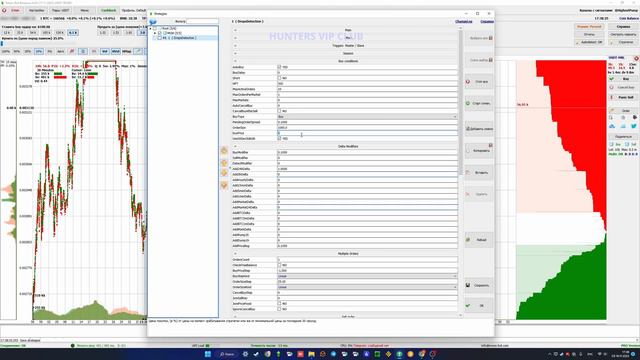Viewport: 640px width, 360px height.
Task: Open the Windows Start menu
Action: 208,354
